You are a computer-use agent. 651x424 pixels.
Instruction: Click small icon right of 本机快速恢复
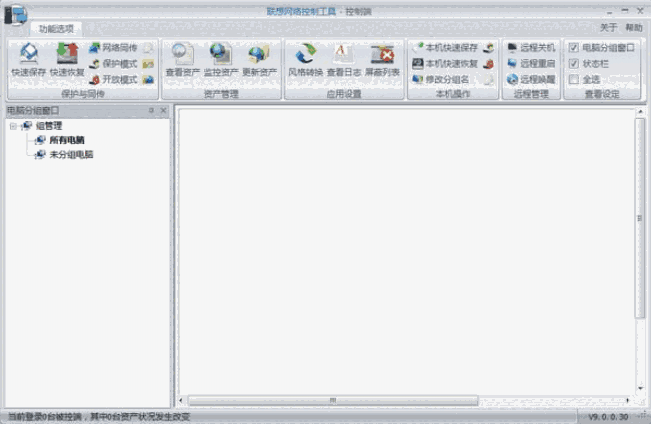(489, 64)
